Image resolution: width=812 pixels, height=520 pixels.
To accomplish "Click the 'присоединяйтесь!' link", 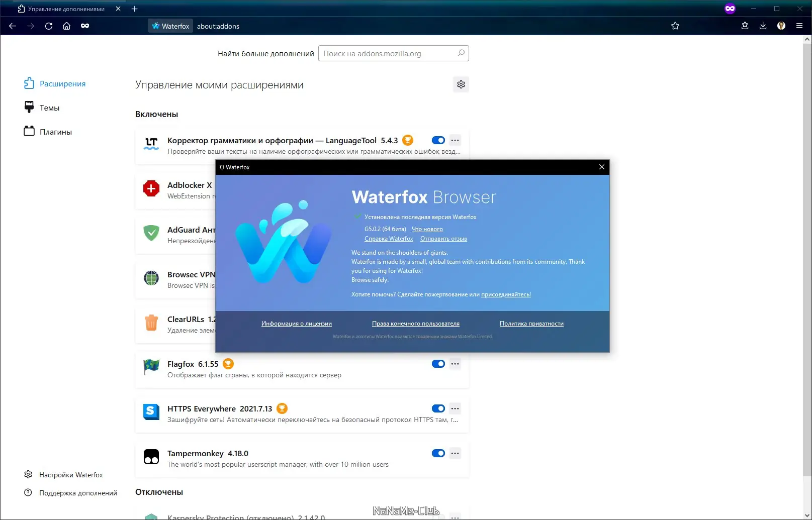I will [x=506, y=294].
